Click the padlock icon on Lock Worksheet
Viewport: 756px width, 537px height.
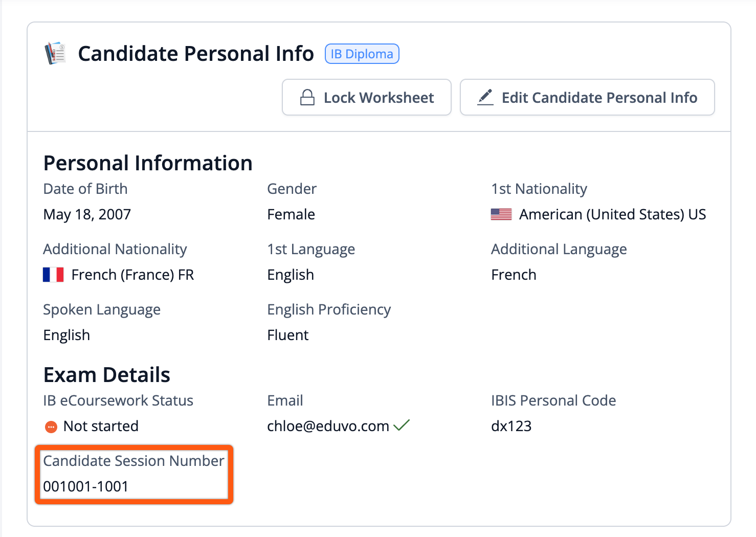click(x=307, y=97)
